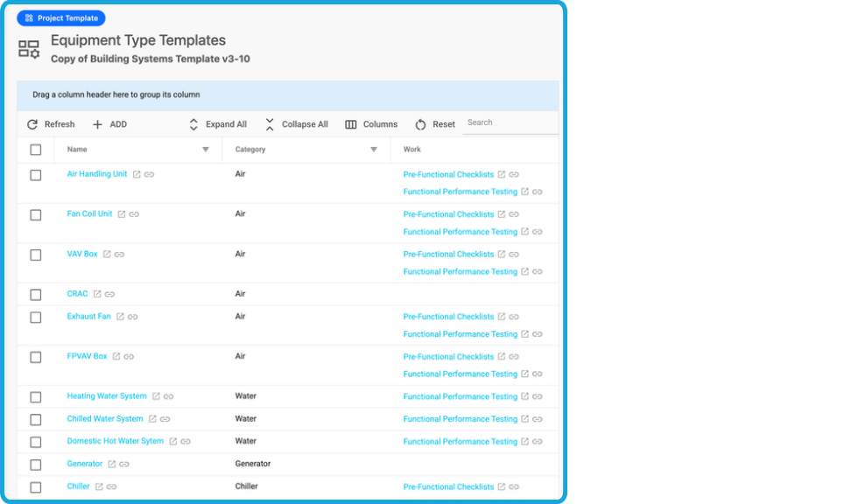The image size is (844, 504).
Task: Click chain link icon next to Fan Coil Unit
Action: [x=134, y=214]
